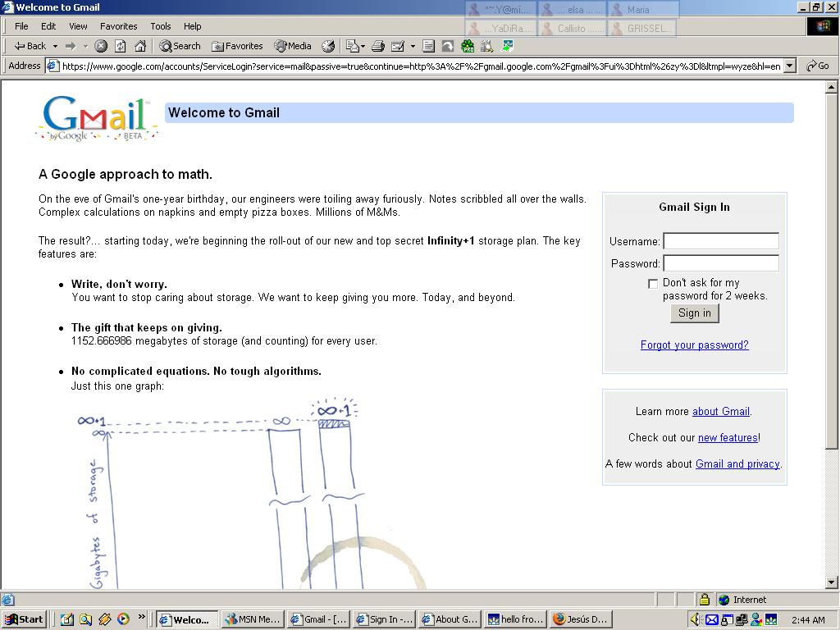Click the first Quick Launch icon next to Start
This screenshot has width=840, height=630.
pos(66,619)
